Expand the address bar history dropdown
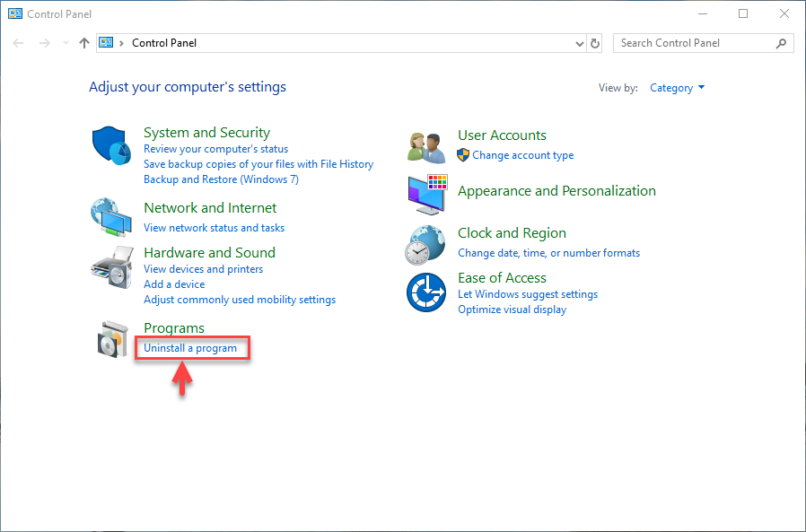Image resolution: width=806 pixels, height=532 pixels. (579, 44)
